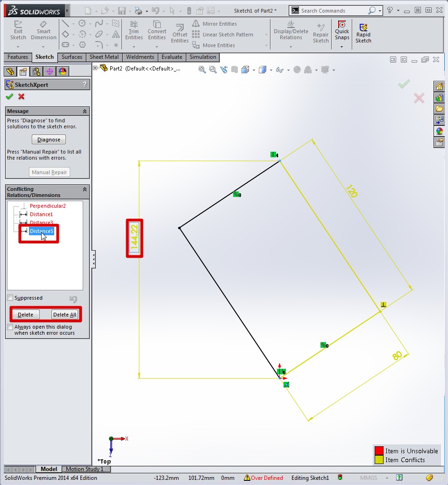448x485 pixels.
Task: Enable the Suppressed checkbox
Action: point(10,298)
